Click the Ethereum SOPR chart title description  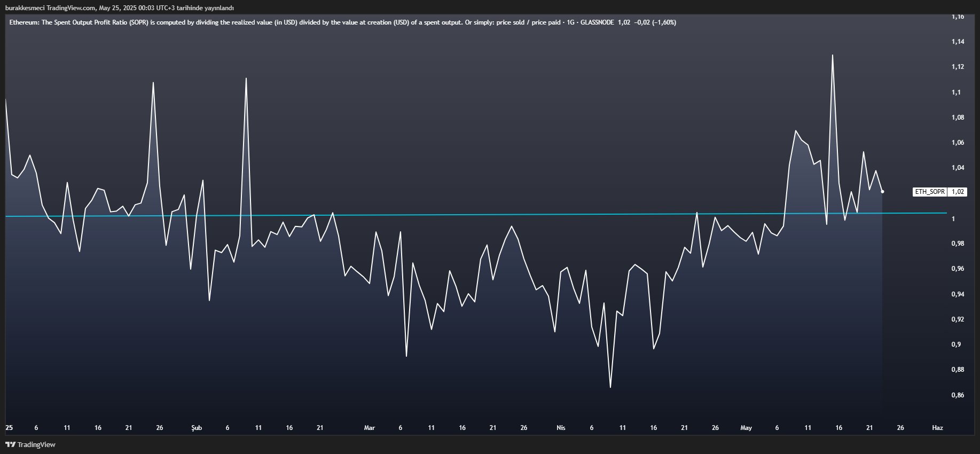286,22
